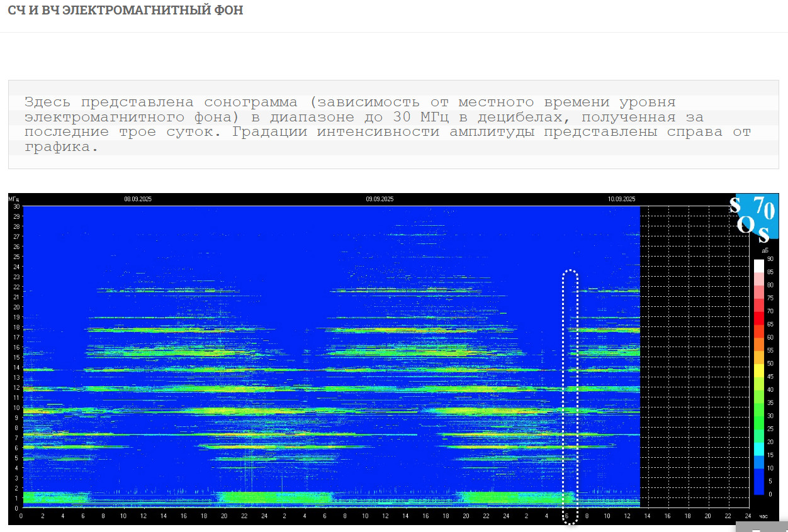788x532 pixels.
Task: Click the 30 MHz tick on frequency axis
Action: point(16,206)
